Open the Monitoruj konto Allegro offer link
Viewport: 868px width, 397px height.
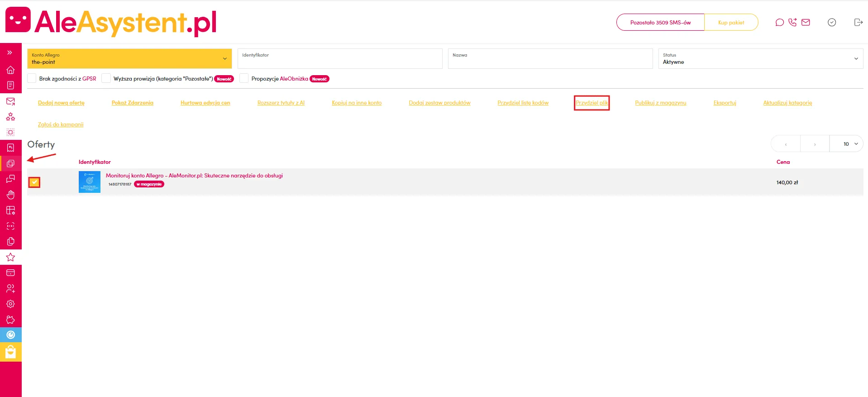click(194, 176)
